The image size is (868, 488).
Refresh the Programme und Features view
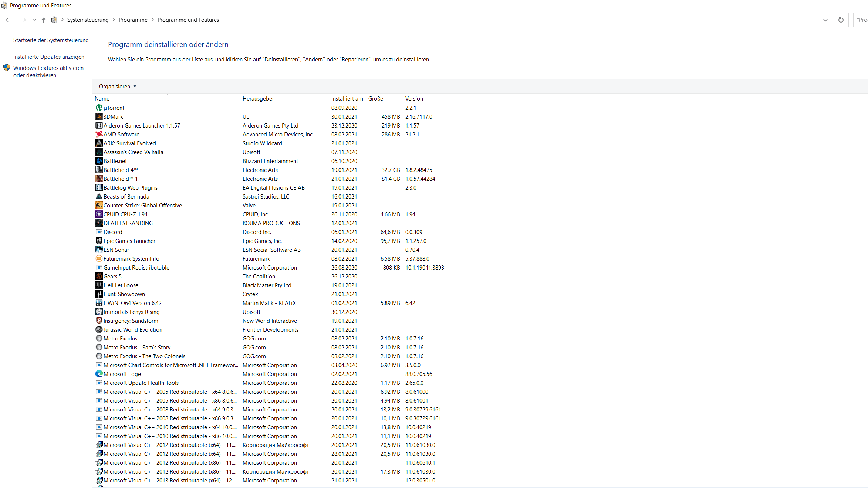[x=841, y=20]
